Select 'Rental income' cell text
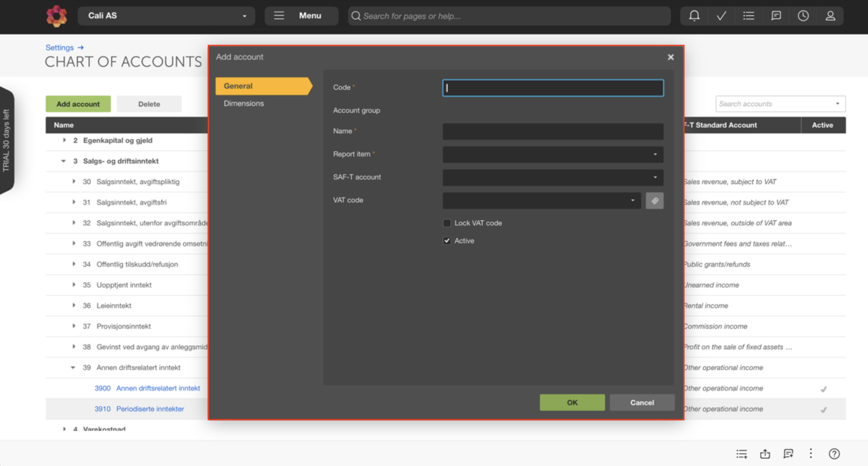Image resolution: width=868 pixels, height=466 pixels. (706, 305)
